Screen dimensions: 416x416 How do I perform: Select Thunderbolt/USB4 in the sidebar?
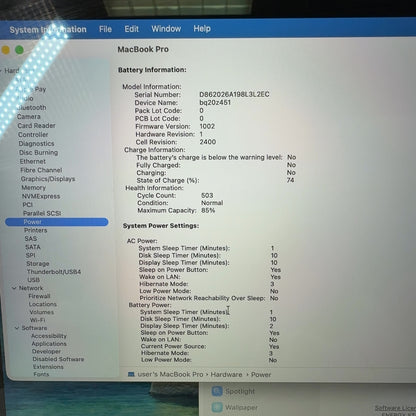[54, 272]
